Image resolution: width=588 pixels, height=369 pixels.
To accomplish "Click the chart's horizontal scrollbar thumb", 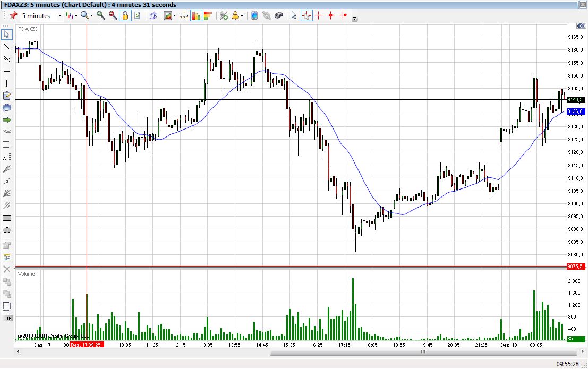I will click(x=423, y=352).
